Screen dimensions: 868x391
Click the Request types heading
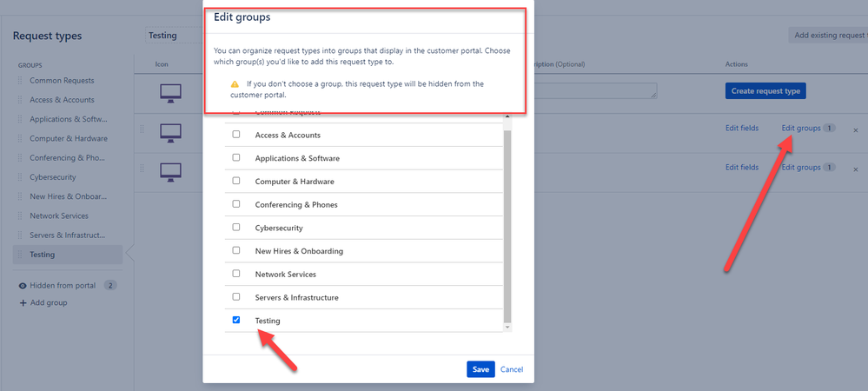pos(47,36)
